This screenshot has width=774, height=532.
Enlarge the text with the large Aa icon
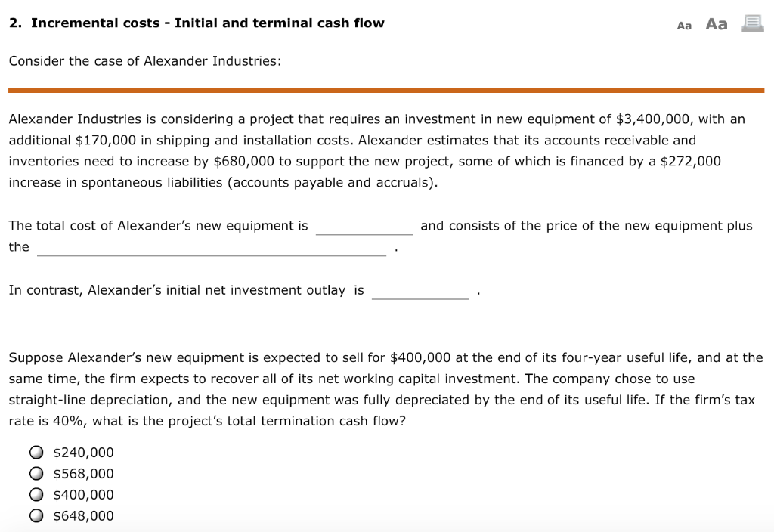716,23
